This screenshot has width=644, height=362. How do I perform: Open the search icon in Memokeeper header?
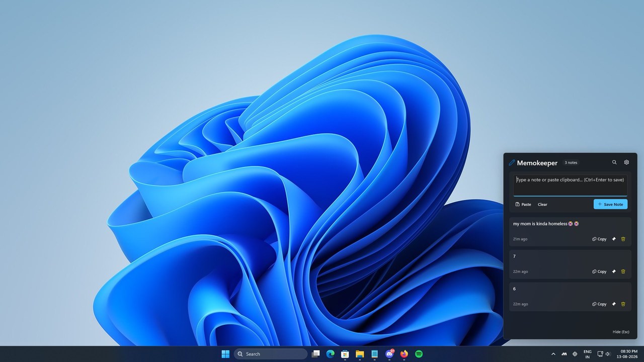(614, 162)
